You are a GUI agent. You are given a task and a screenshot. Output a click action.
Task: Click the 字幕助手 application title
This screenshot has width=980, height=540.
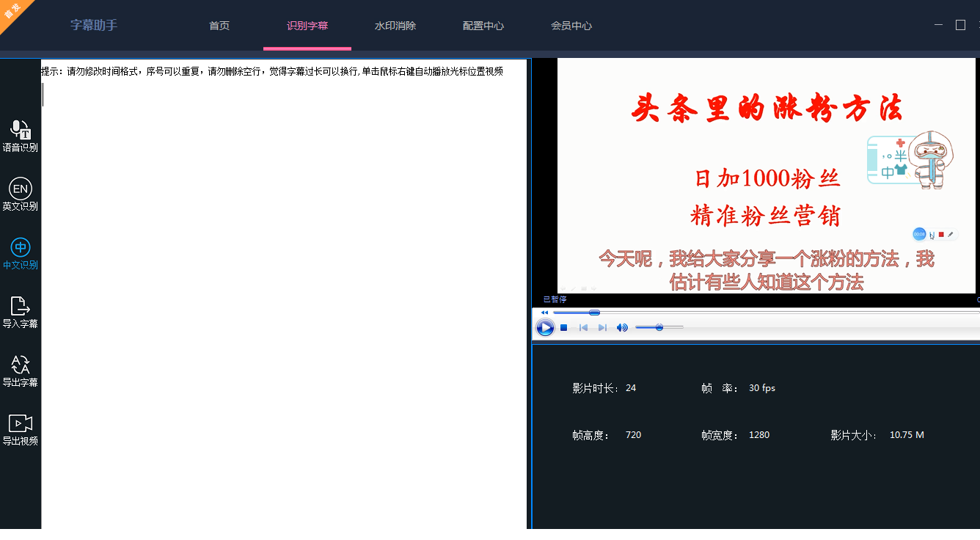pyautogui.click(x=94, y=25)
